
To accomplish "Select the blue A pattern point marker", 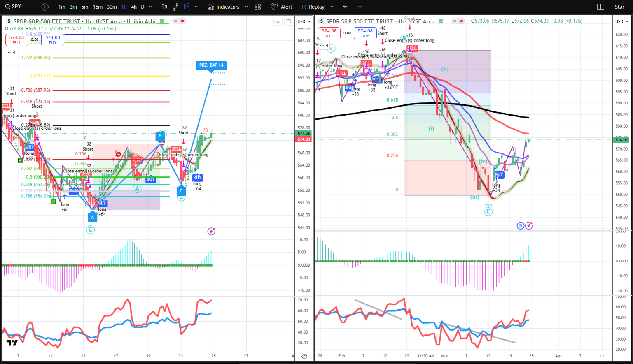I will 92,217.
